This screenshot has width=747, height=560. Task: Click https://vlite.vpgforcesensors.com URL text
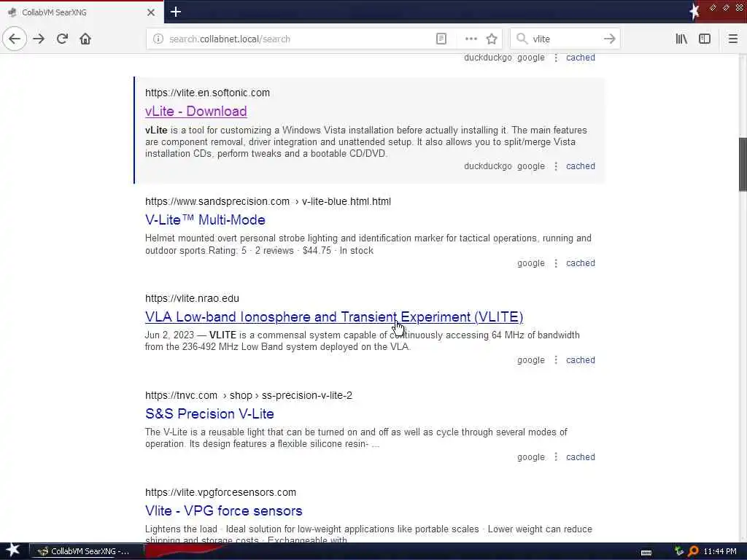pyautogui.click(x=220, y=492)
